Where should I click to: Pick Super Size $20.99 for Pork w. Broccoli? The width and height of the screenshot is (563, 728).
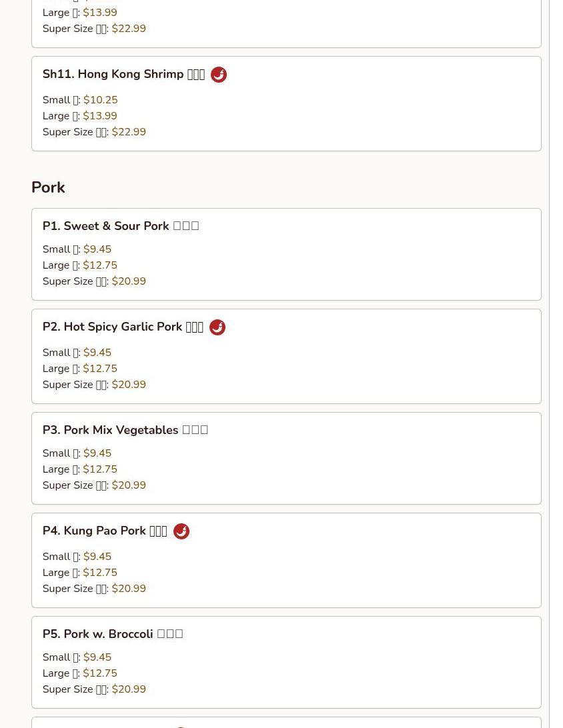(x=129, y=689)
